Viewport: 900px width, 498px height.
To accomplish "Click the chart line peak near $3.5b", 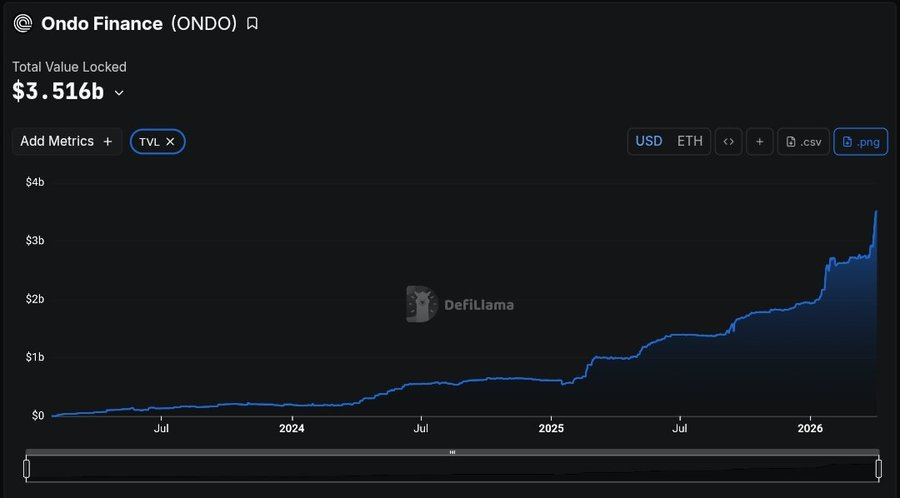I will 876,212.
